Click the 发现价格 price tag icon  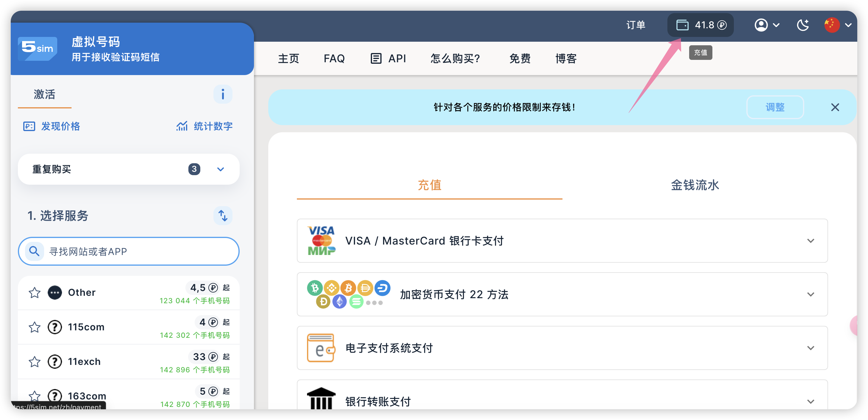click(29, 126)
